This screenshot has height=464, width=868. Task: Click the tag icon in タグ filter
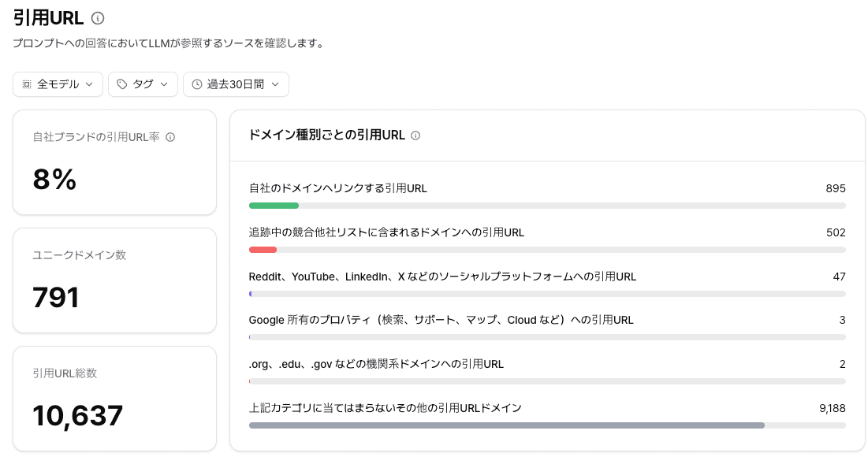[x=122, y=84]
